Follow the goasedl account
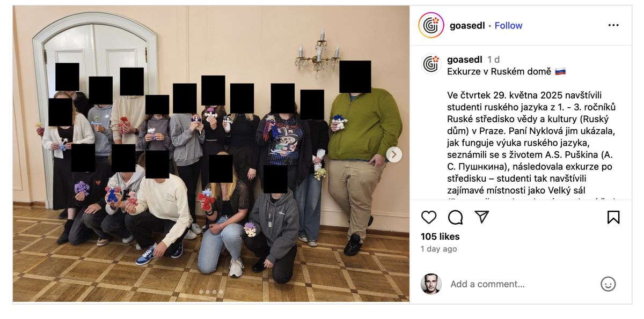 click(x=508, y=26)
